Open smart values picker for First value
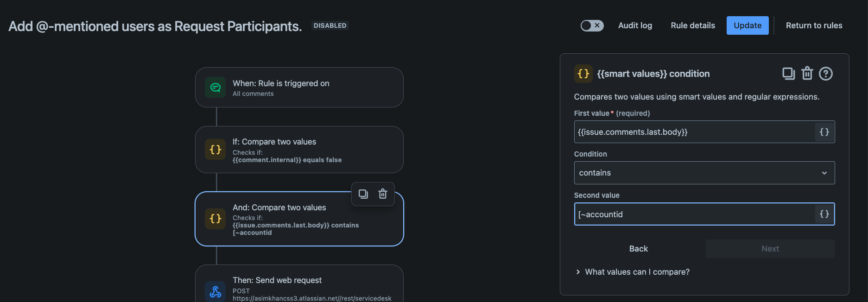This screenshot has width=868, height=302. (824, 132)
